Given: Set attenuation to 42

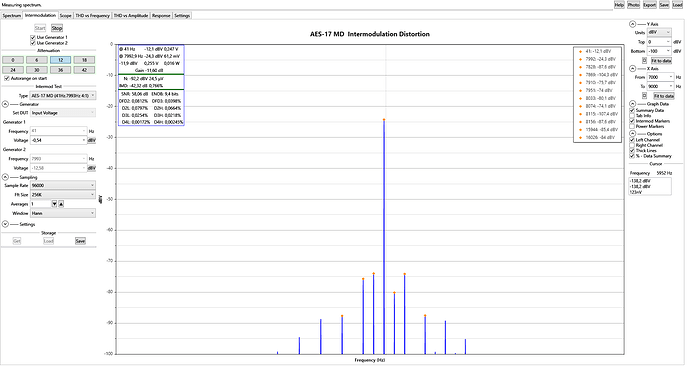Looking at the screenshot, I should point(84,70).
